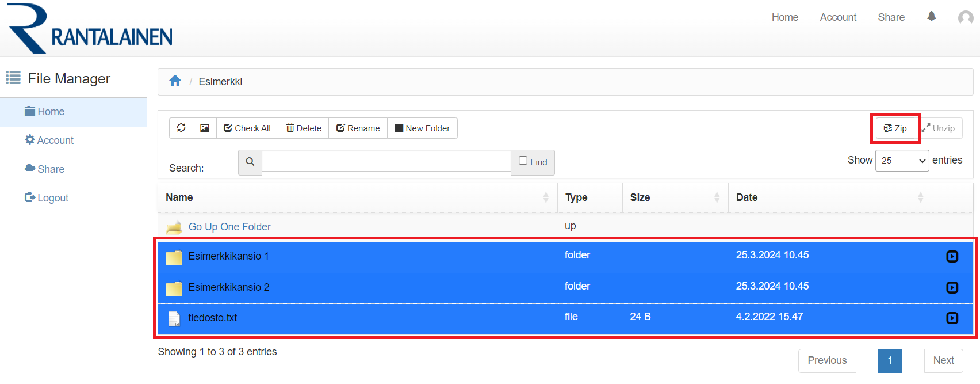Follow the Go Up One Folder link
Screen dimensions: 980x384
pos(229,227)
